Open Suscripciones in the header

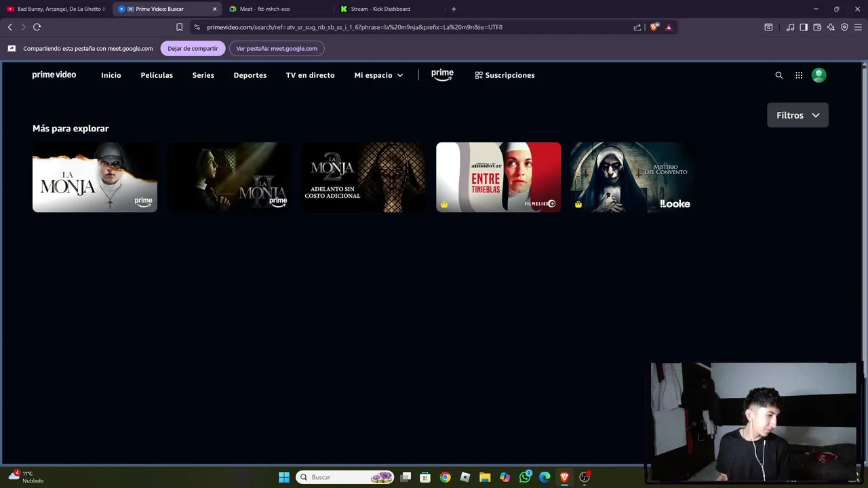click(x=505, y=75)
